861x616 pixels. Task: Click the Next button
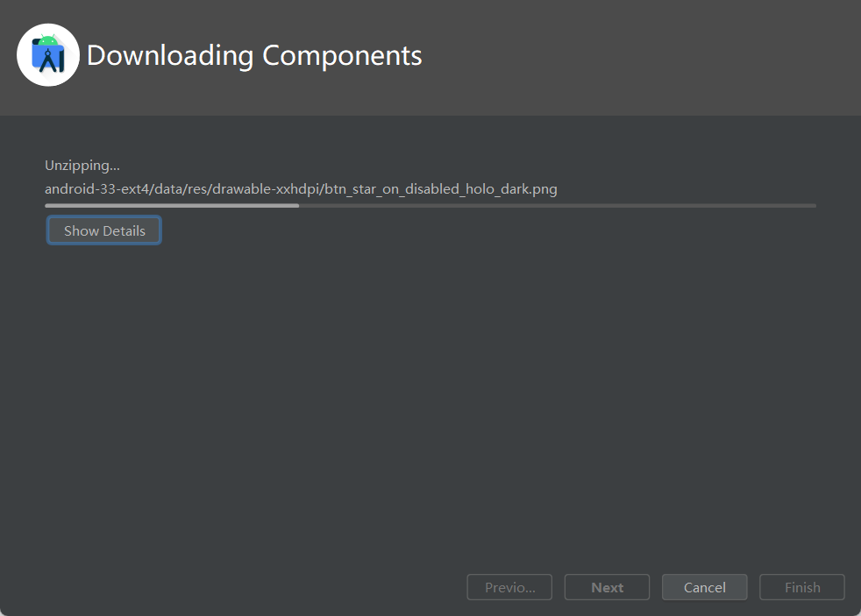[x=607, y=587]
